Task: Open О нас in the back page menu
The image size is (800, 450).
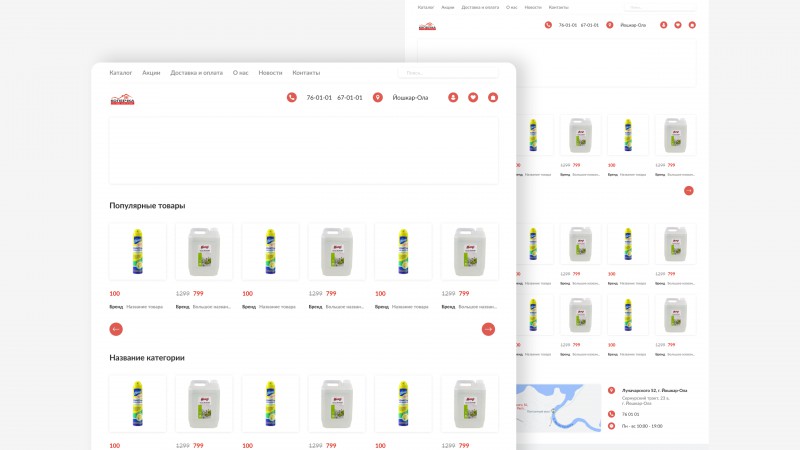Action: (x=511, y=8)
